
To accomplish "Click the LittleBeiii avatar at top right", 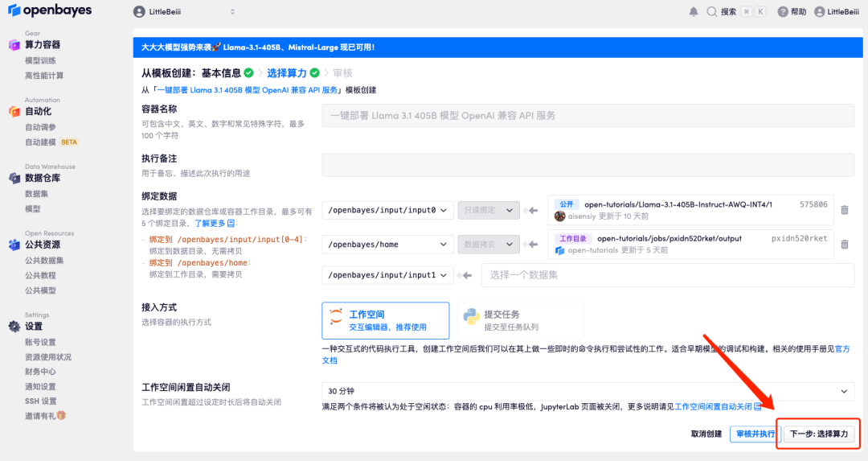I will [819, 11].
